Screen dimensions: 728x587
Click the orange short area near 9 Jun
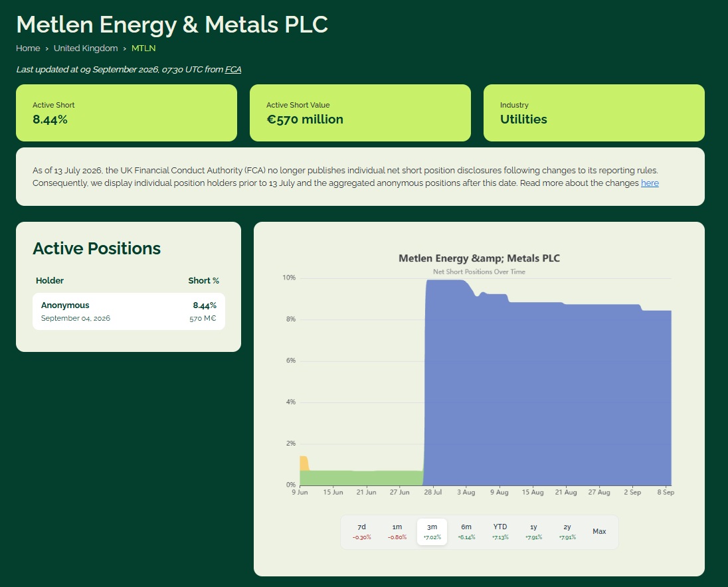tap(304, 463)
